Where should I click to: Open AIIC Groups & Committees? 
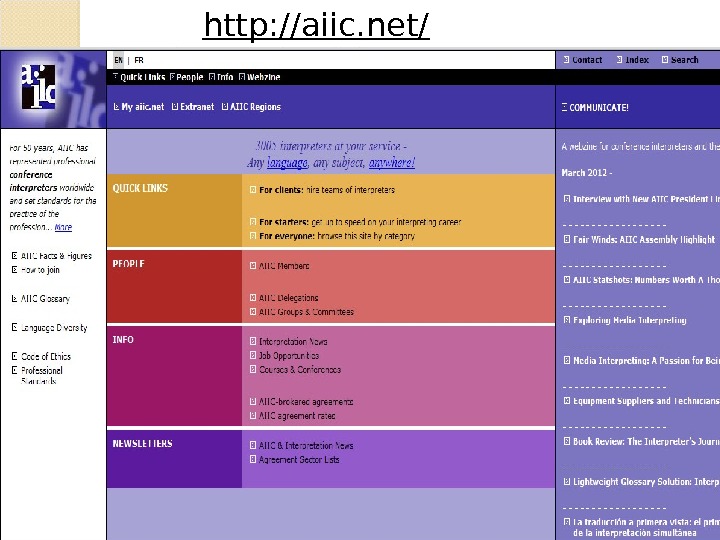(306, 312)
